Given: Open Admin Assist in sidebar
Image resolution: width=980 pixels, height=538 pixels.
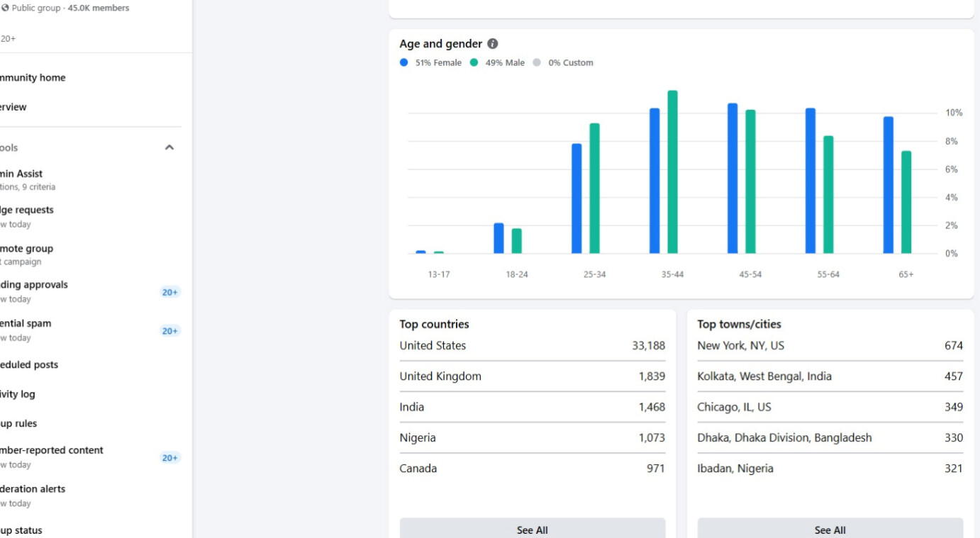Looking at the screenshot, I should coord(21,174).
